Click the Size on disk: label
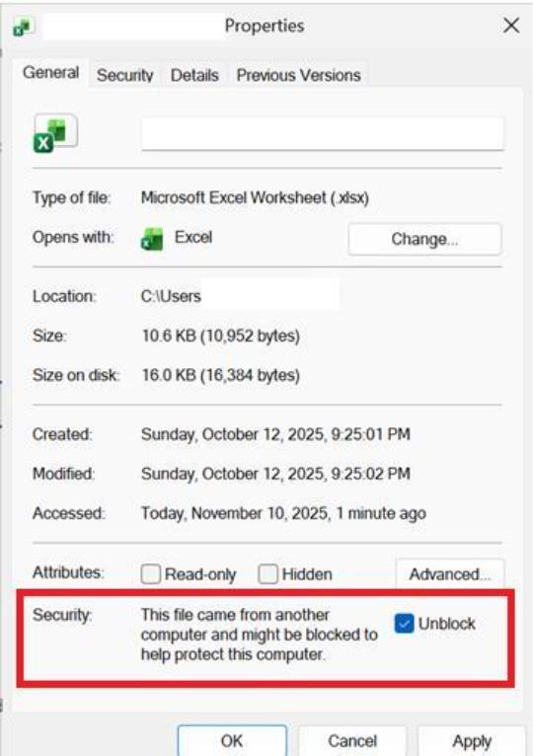The image size is (533, 756). [76, 375]
